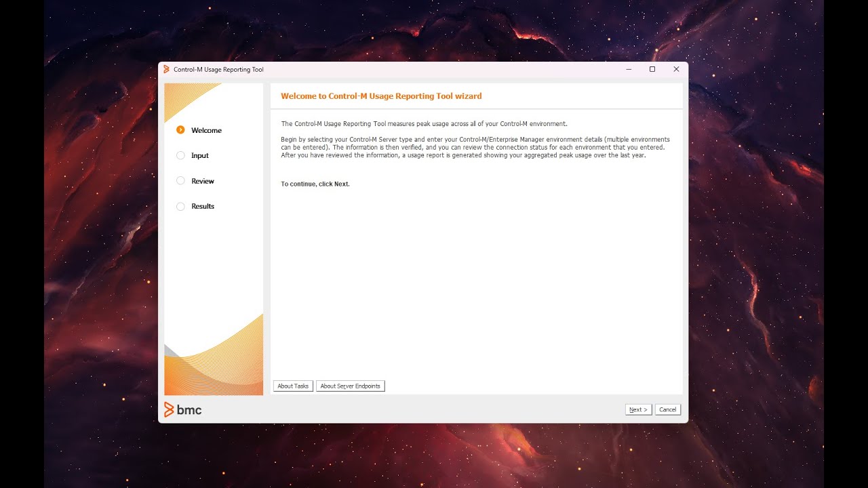
Task: Select the Welcome step in the sidebar
Action: coord(206,130)
